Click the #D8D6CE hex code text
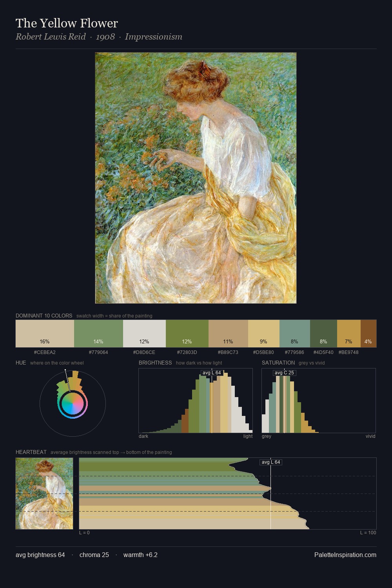Image resolution: width=392 pixels, height=588 pixels. [144, 352]
